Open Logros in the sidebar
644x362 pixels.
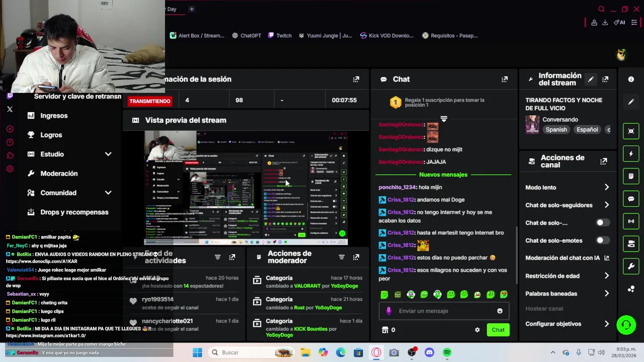click(x=45, y=135)
